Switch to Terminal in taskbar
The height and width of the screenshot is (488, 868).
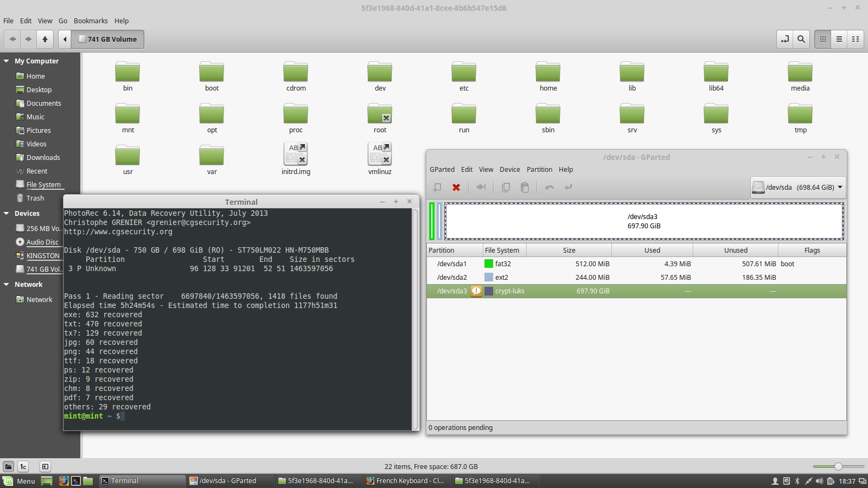tap(142, 481)
